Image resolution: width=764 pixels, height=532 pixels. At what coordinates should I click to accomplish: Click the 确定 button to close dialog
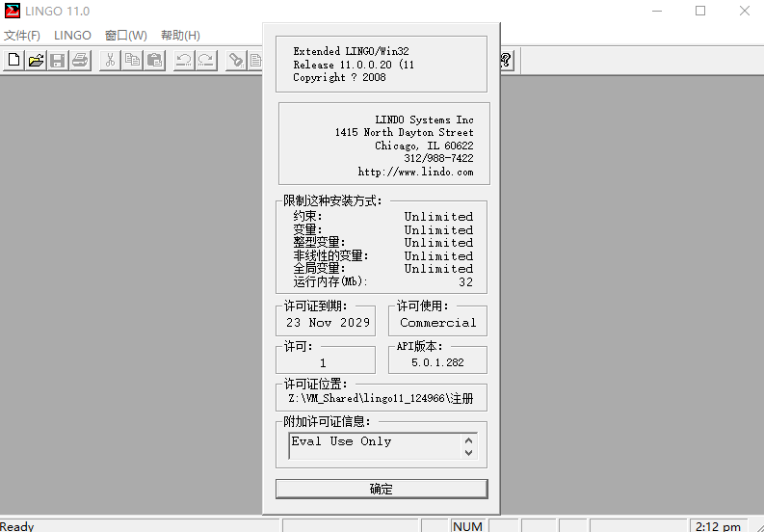(x=382, y=489)
